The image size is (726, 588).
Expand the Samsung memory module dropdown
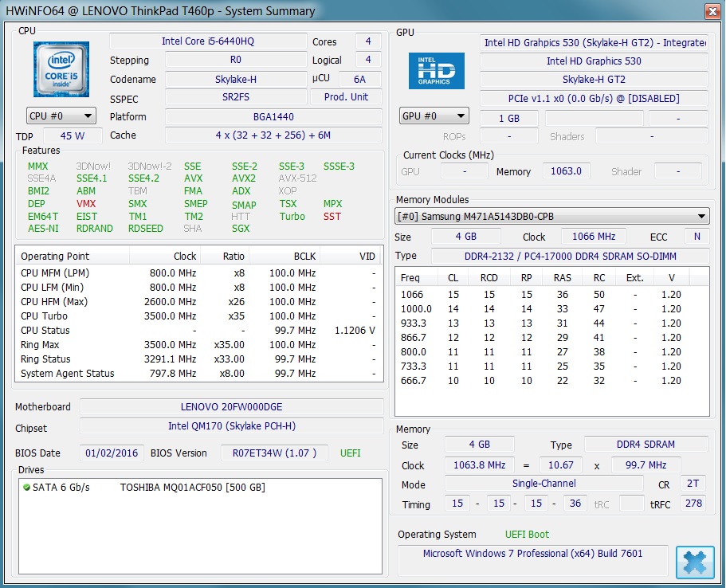(x=551, y=217)
